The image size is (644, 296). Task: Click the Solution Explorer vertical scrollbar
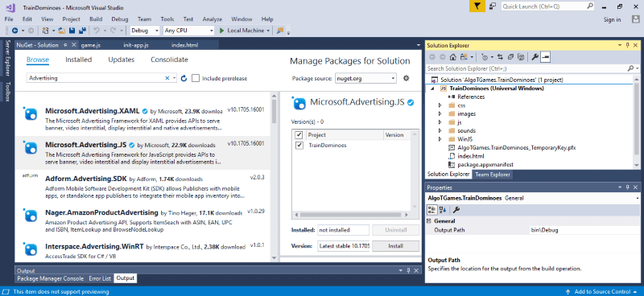637,122
